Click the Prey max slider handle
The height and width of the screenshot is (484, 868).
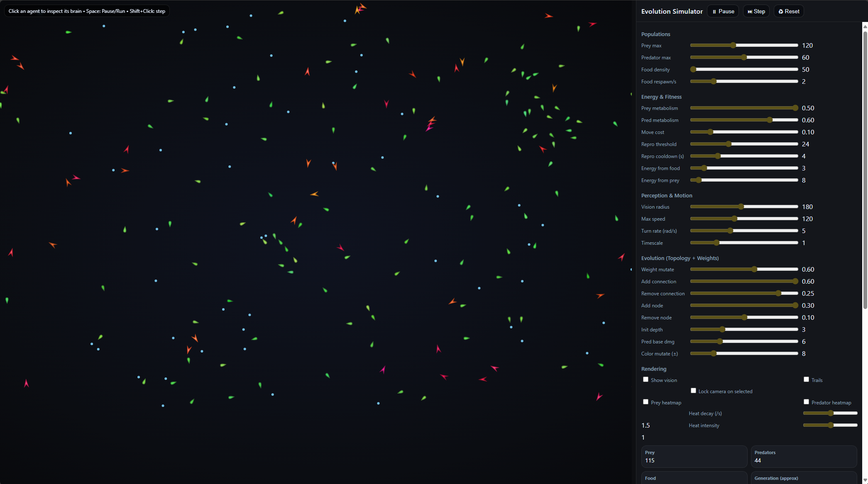(x=733, y=45)
